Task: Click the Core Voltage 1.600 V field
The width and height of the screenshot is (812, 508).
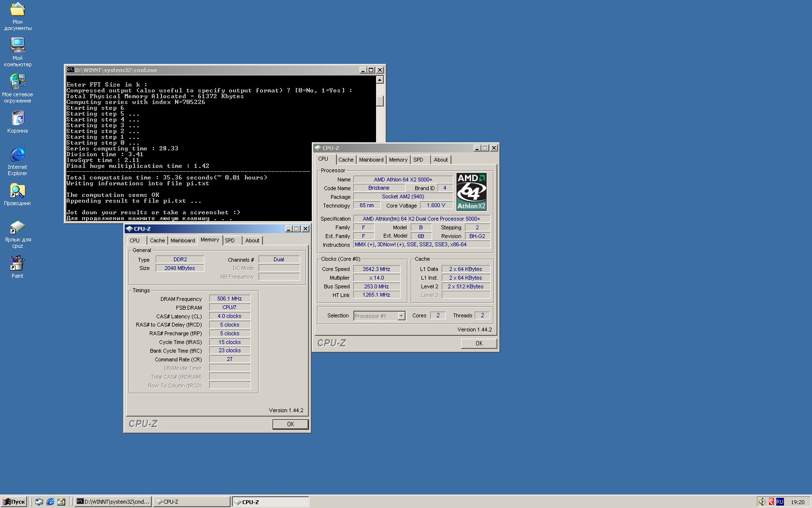Action: click(x=436, y=205)
